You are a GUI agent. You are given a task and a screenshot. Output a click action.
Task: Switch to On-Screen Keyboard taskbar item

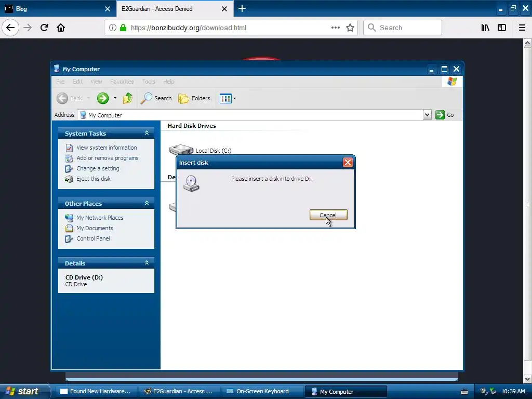262,391
